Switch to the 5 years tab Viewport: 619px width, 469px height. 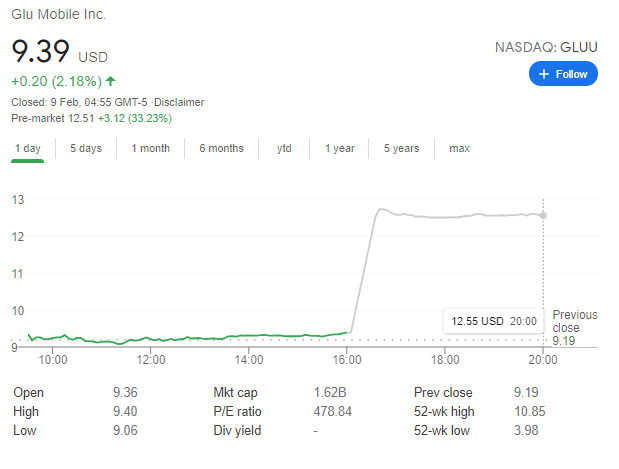tap(401, 148)
